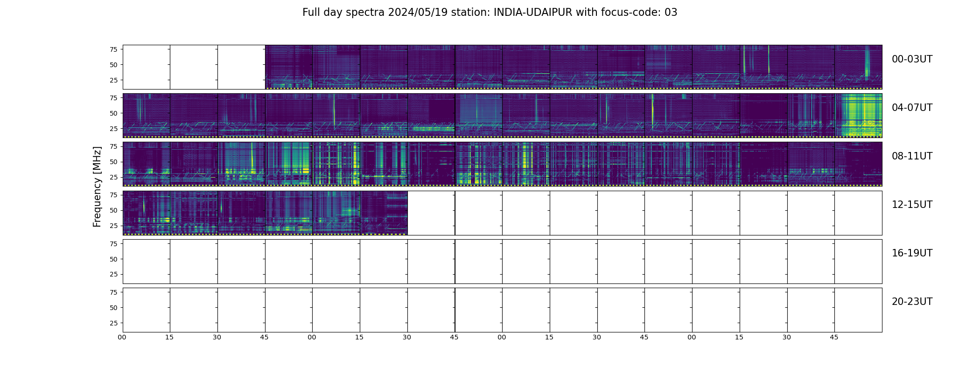Select the '04-07UT' row label
Viewport: 980px width, 373px height.
912,108
